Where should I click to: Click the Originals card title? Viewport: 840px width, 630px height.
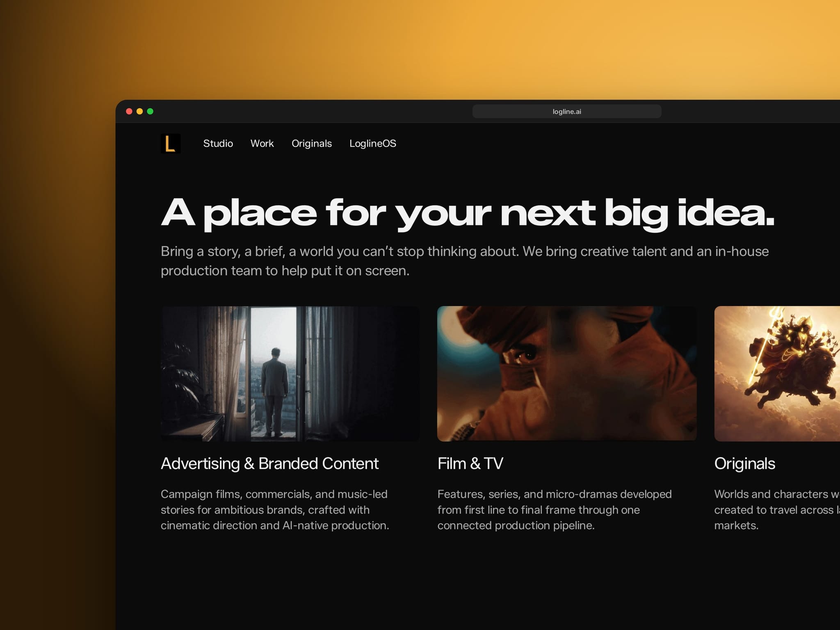745,463
